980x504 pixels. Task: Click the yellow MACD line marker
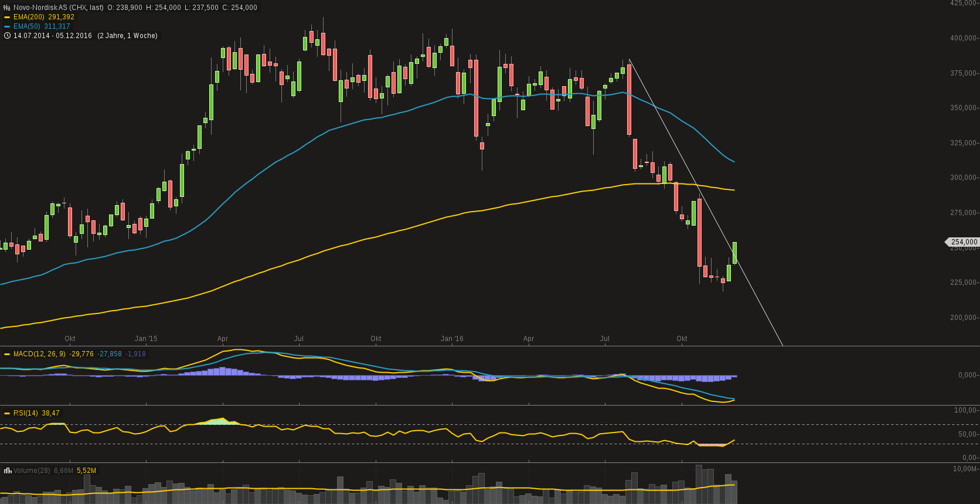(7, 354)
